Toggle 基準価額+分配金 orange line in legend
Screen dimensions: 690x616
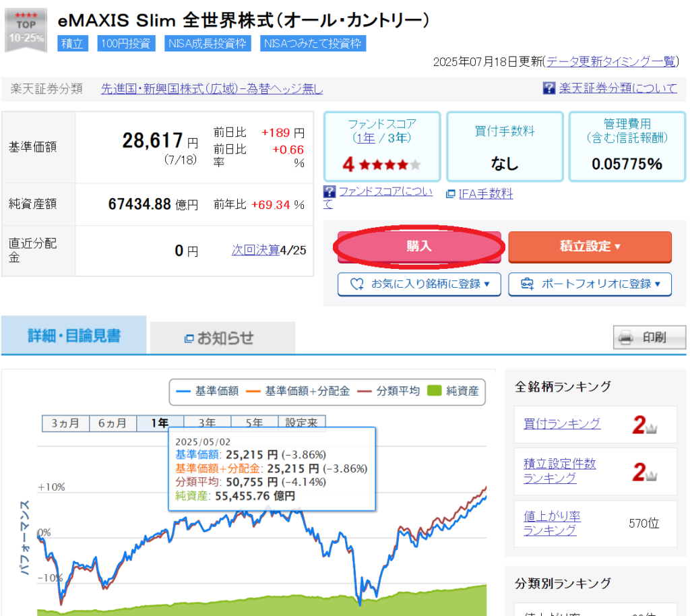(x=298, y=391)
